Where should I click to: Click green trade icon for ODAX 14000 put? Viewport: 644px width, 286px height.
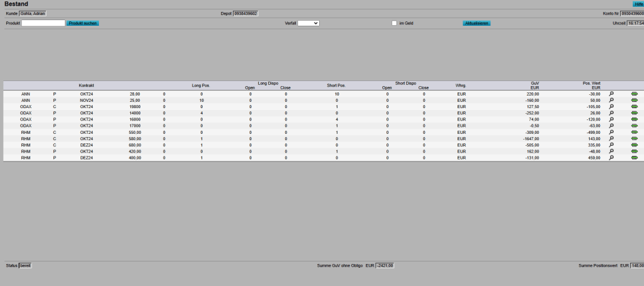[634, 113]
